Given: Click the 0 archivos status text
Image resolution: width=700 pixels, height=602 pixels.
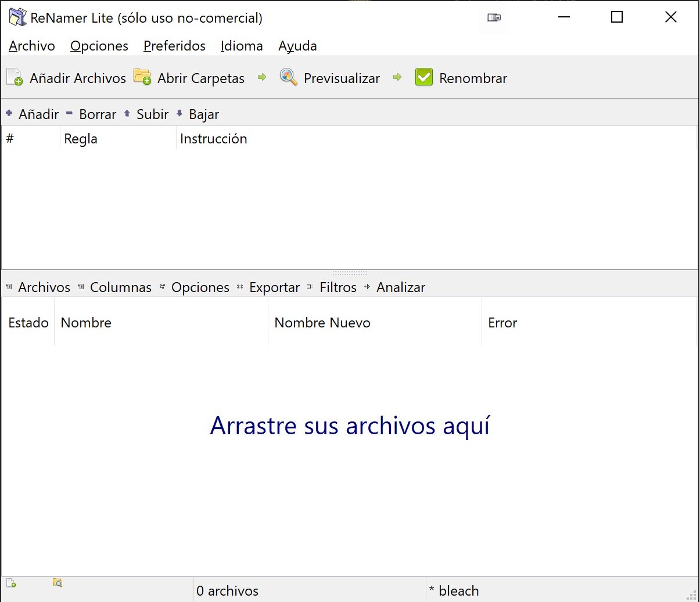Looking at the screenshot, I should pyautogui.click(x=227, y=591).
